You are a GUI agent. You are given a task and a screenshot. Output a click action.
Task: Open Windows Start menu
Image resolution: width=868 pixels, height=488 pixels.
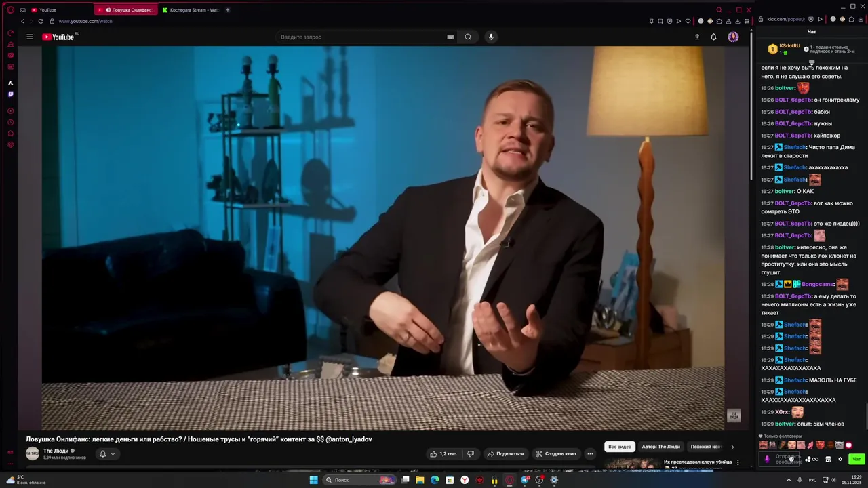(313, 480)
